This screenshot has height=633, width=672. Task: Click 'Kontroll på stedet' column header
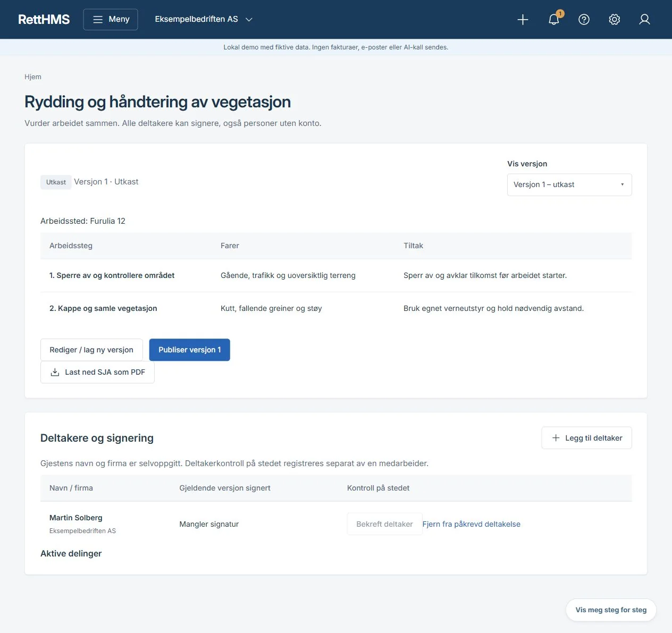coord(378,488)
